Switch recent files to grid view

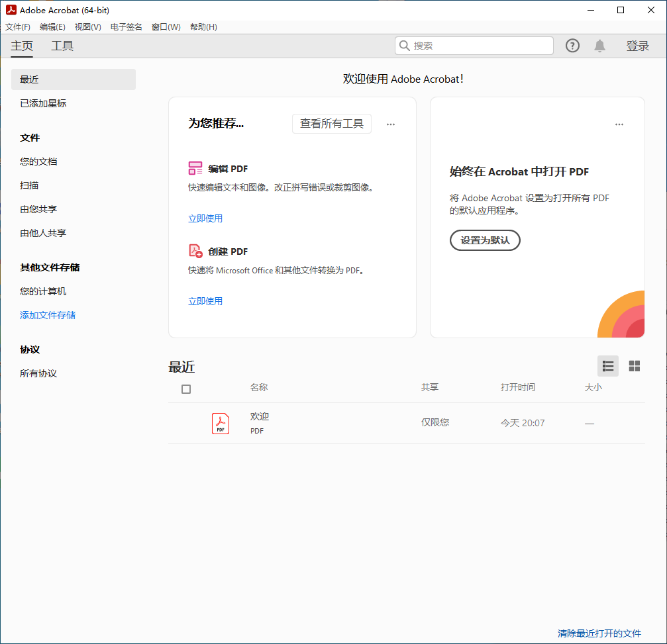click(634, 365)
